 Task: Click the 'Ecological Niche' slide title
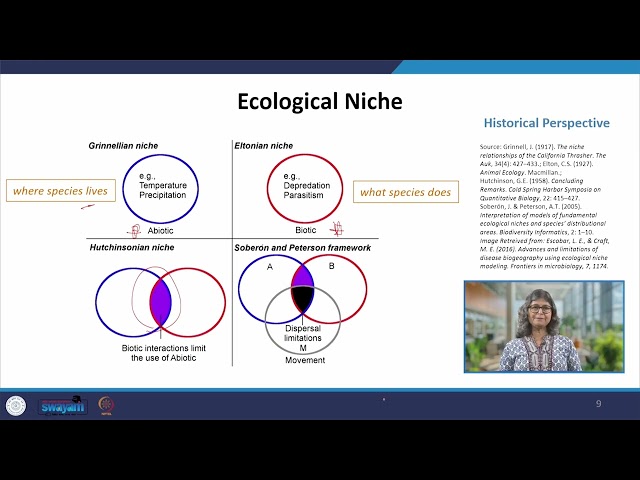click(x=320, y=101)
